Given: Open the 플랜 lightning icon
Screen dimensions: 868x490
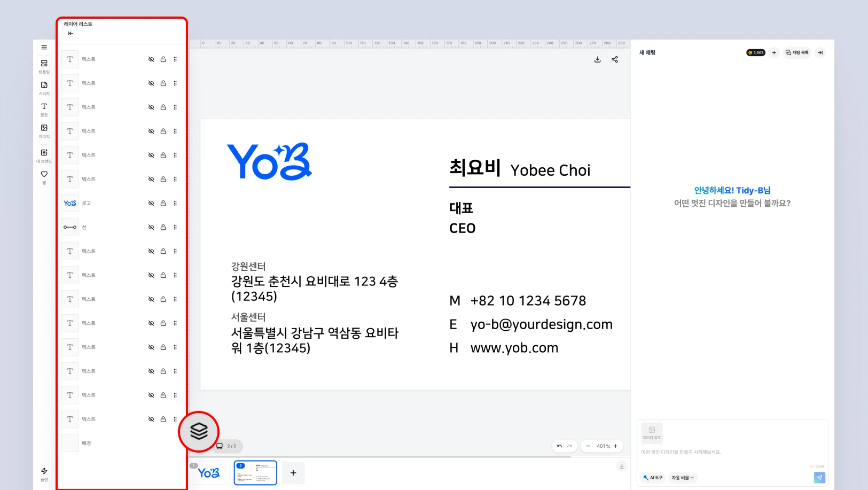Looking at the screenshot, I should [44, 473].
